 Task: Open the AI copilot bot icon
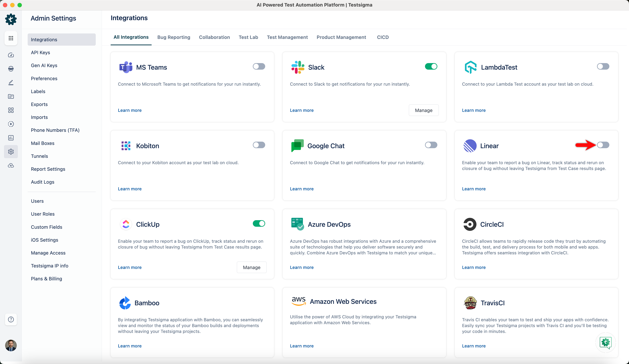pyautogui.click(x=11, y=69)
